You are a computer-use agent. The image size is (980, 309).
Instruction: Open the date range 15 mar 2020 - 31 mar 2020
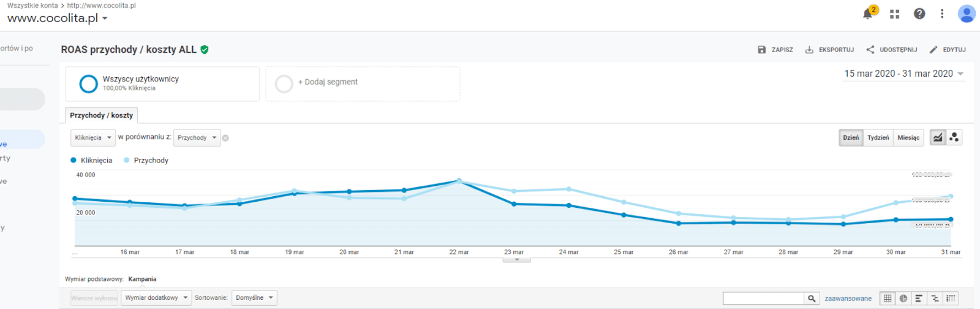[904, 74]
